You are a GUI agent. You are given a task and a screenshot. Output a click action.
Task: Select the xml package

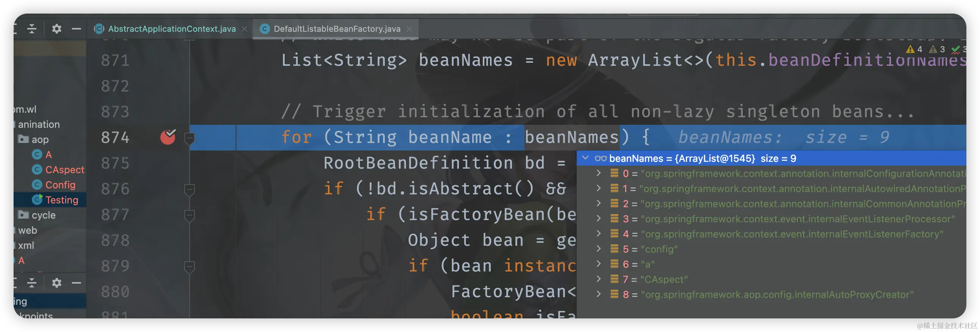pyautogui.click(x=26, y=246)
